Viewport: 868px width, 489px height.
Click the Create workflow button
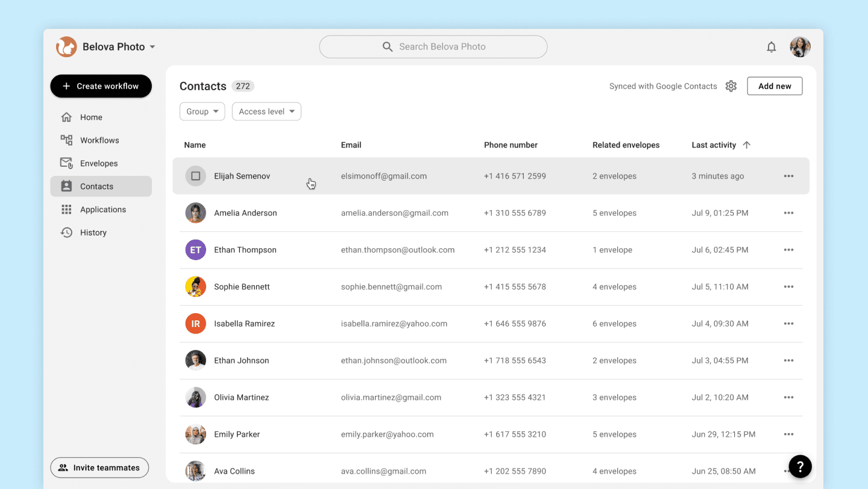click(101, 86)
